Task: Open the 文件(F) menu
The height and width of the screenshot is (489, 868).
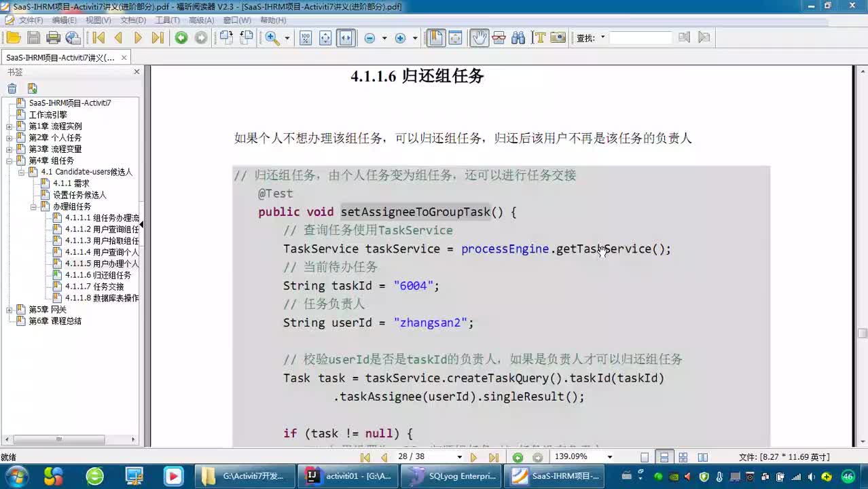Action: tap(31, 20)
